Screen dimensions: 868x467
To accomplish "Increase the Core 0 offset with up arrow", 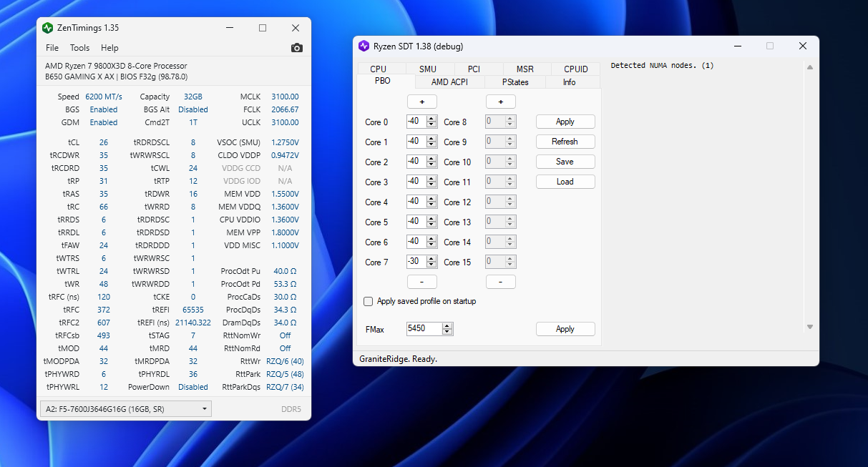I will pos(431,119).
